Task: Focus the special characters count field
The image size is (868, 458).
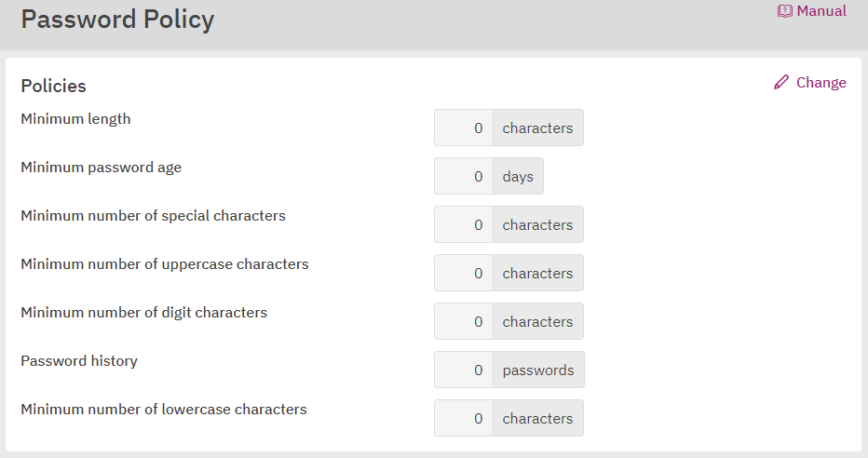Action: (x=464, y=224)
